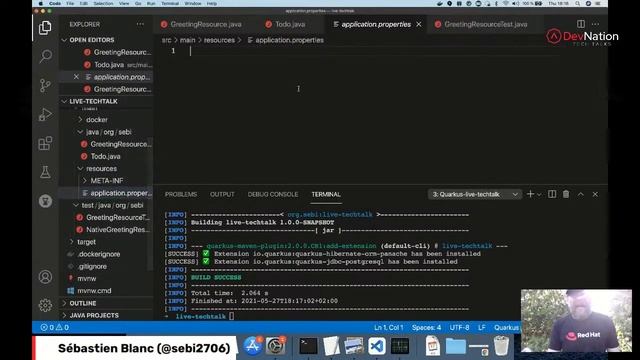Open the Explorer view in activity bar

point(45,28)
